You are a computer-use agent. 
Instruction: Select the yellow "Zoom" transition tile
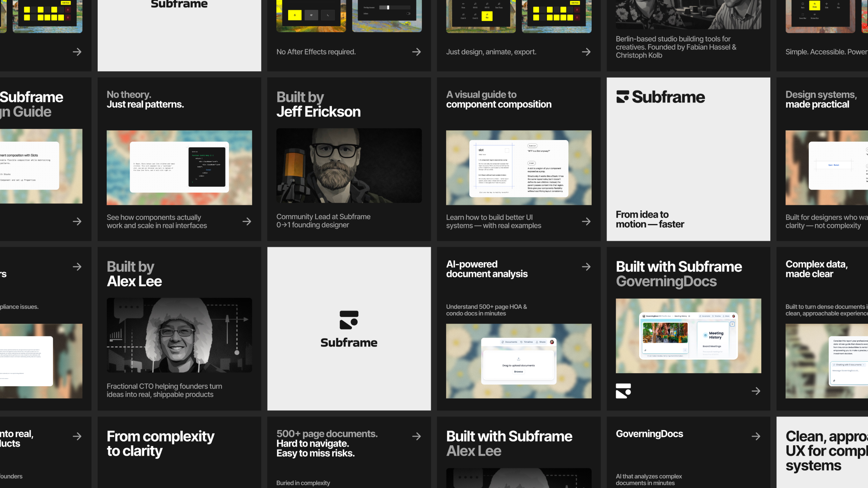pyautogui.click(x=814, y=5)
